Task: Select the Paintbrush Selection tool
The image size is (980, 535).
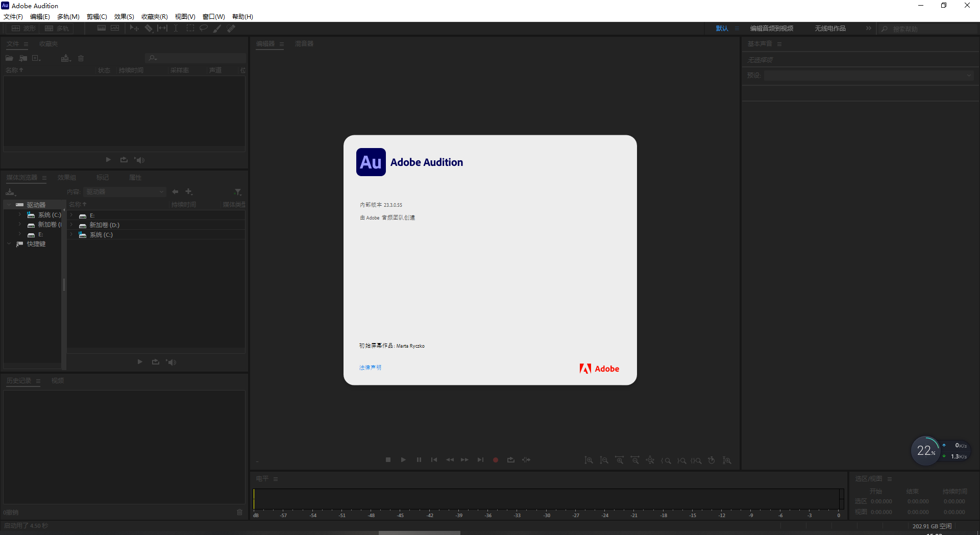Action: click(x=216, y=28)
